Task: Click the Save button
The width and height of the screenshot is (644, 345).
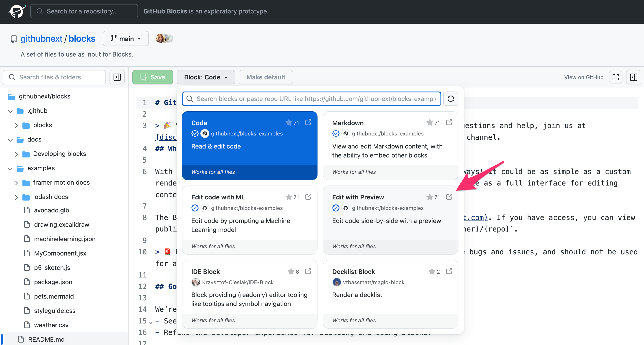Action: (153, 77)
